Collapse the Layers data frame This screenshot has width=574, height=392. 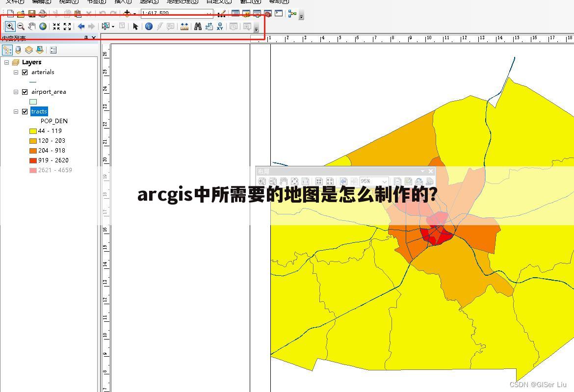(x=6, y=62)
